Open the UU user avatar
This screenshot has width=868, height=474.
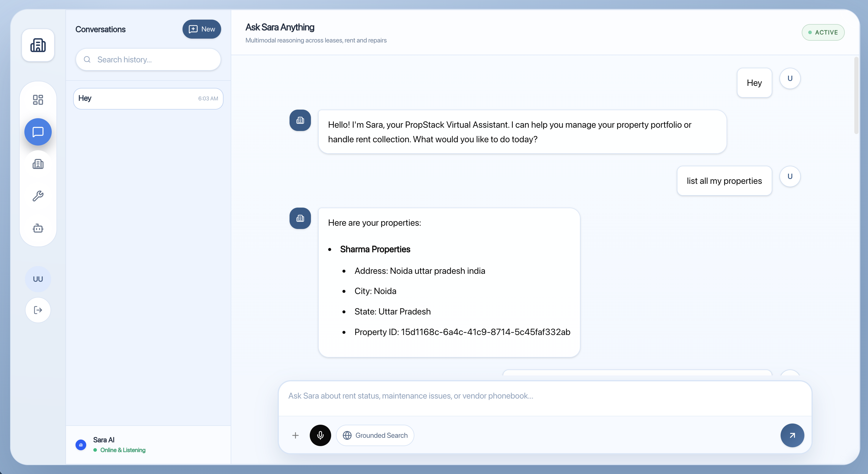point(38,279)
